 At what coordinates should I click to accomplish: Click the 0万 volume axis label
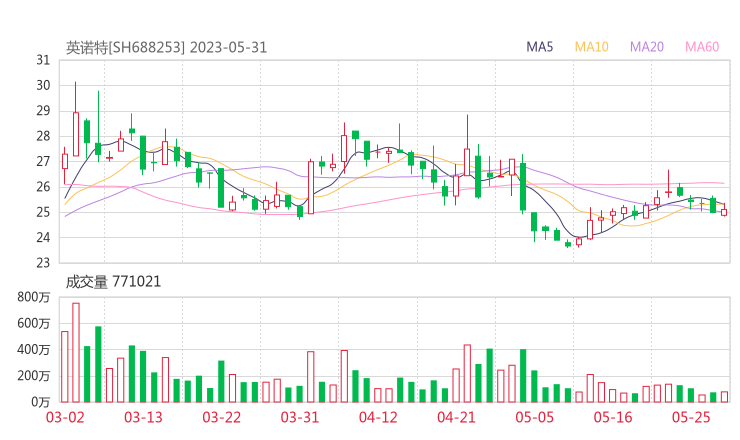point(41,402)
